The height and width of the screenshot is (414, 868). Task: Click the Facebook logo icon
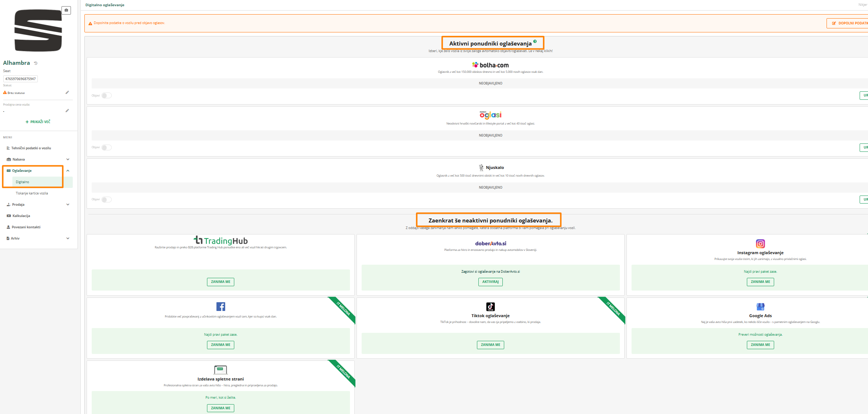220,307
